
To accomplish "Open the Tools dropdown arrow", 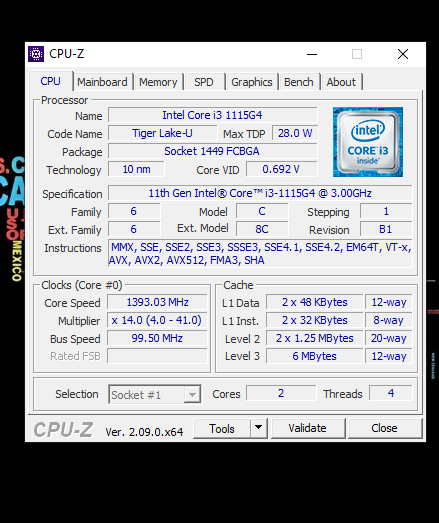I will point(259,428).
